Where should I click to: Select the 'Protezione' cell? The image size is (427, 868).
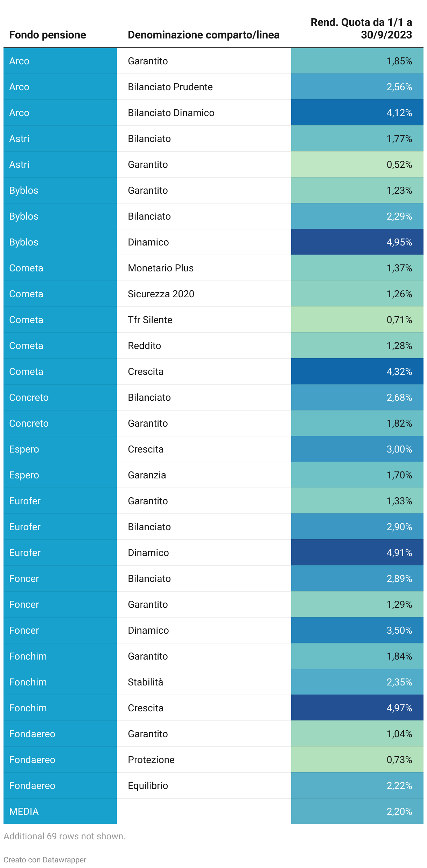point(151,760)
